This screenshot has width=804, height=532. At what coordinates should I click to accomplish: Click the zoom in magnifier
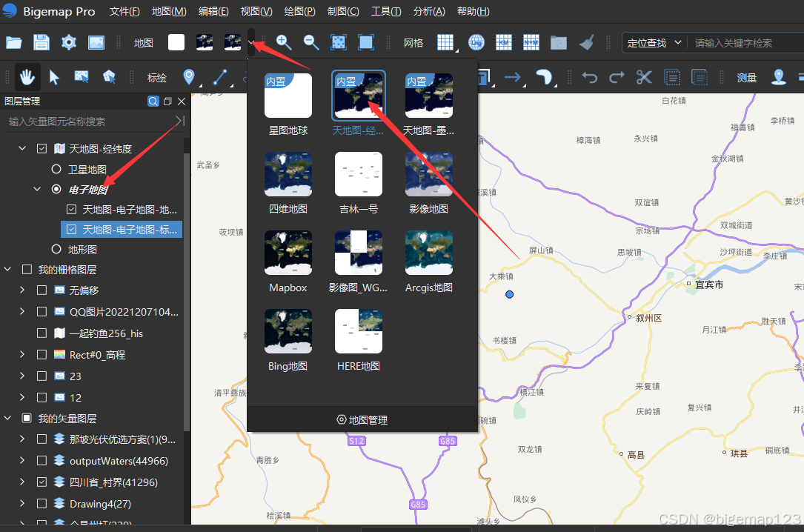(x=284, y=42)
